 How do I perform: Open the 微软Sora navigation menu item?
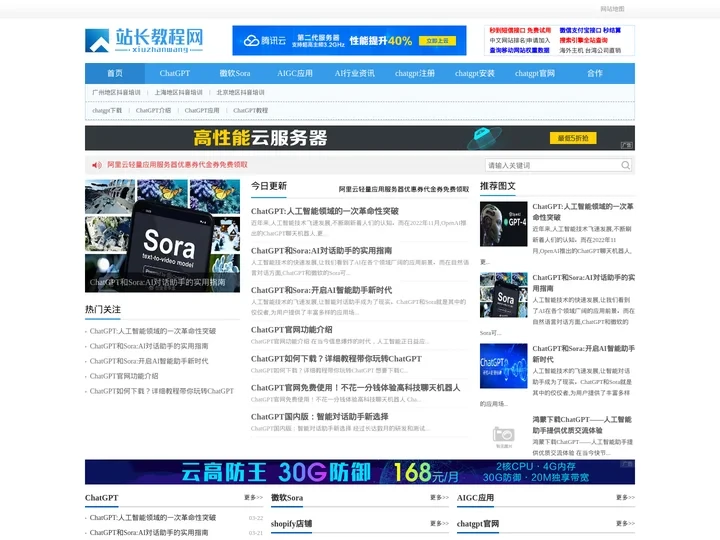tap(235, 73)
